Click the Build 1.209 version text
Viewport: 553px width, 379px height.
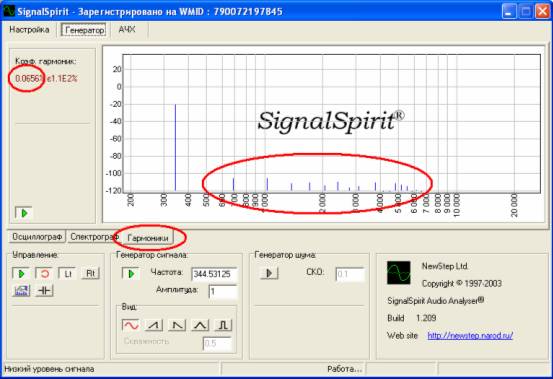pyautogui.click(x=412, y=318)
